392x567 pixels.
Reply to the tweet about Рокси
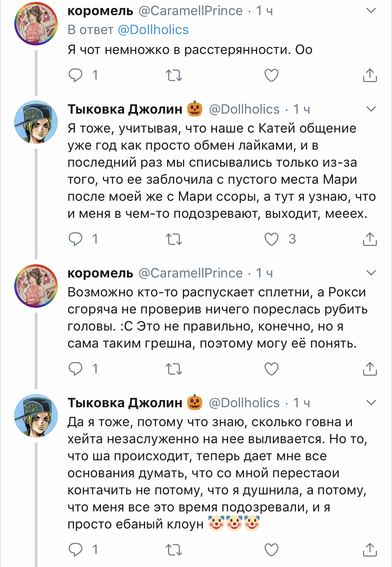[x=75, y=369]
